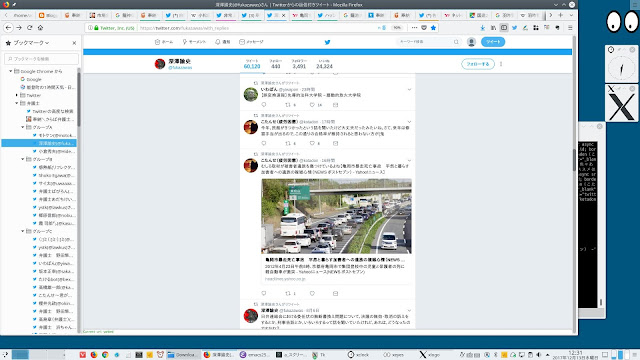Retweet the tweet with the highway photo

(288, 293)
